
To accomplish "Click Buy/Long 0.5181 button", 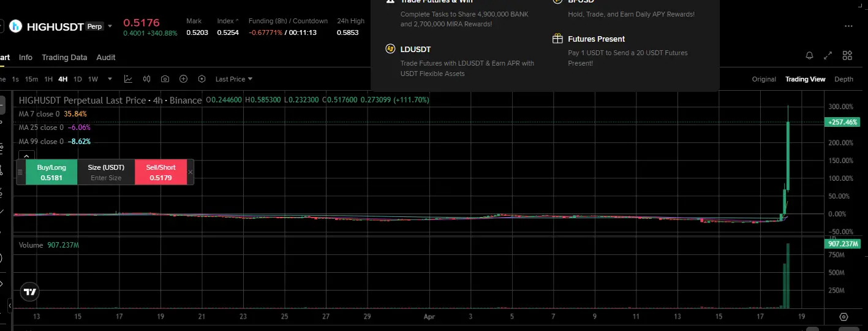I will [51, 172].
